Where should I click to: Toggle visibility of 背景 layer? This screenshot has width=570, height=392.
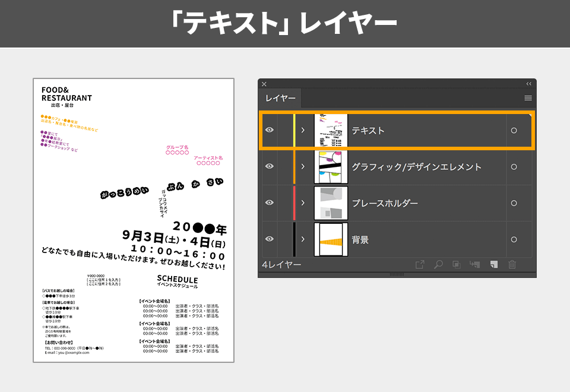point(270,239)
